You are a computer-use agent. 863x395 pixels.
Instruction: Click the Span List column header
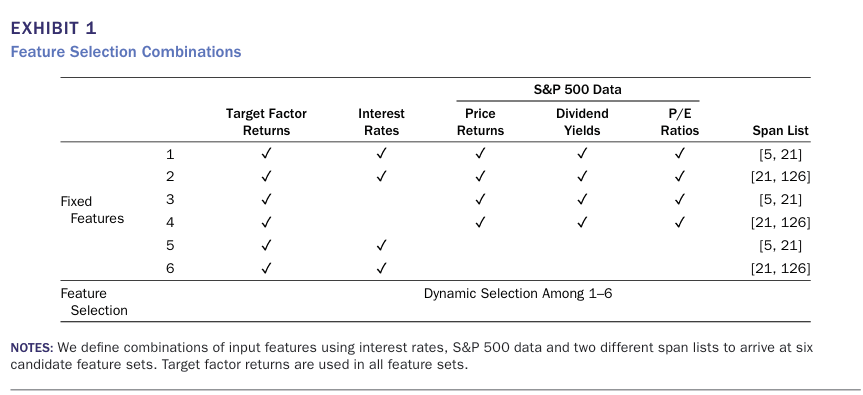pyautogui.click(x=781, y=131)
